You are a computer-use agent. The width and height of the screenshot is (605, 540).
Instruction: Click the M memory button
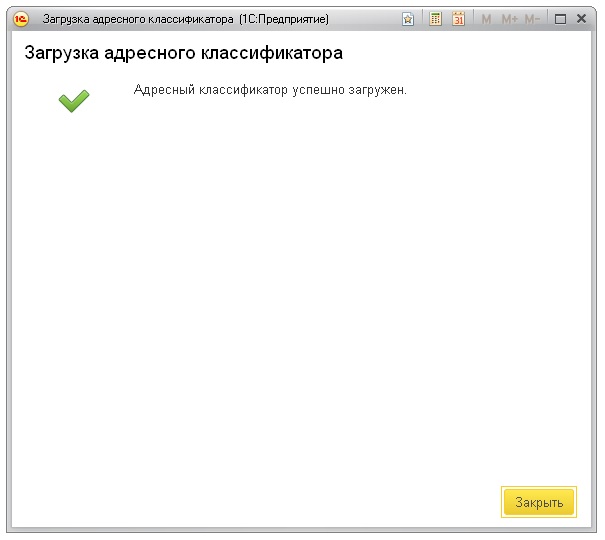click(x=486, y=19)
